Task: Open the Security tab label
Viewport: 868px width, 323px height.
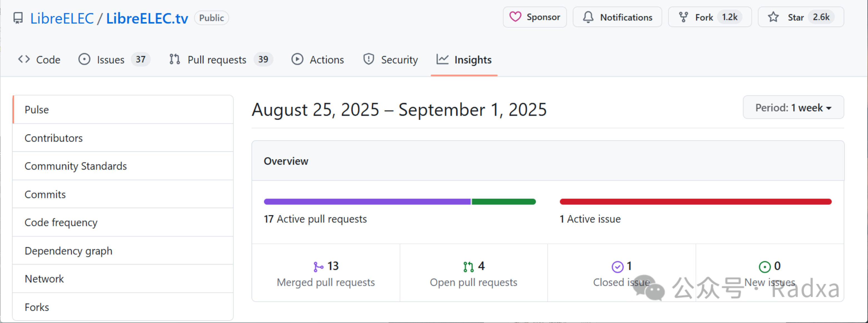Action: point(399,60)
